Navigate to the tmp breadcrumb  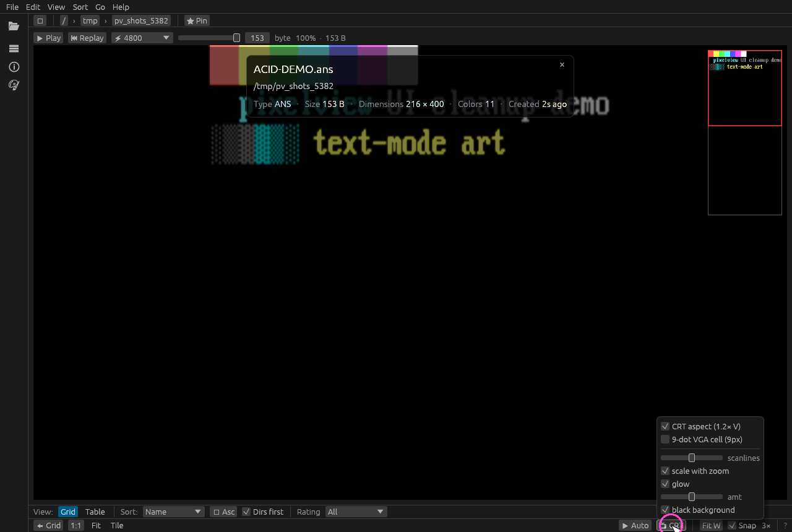pyautogui.click(x=90, y=20)
